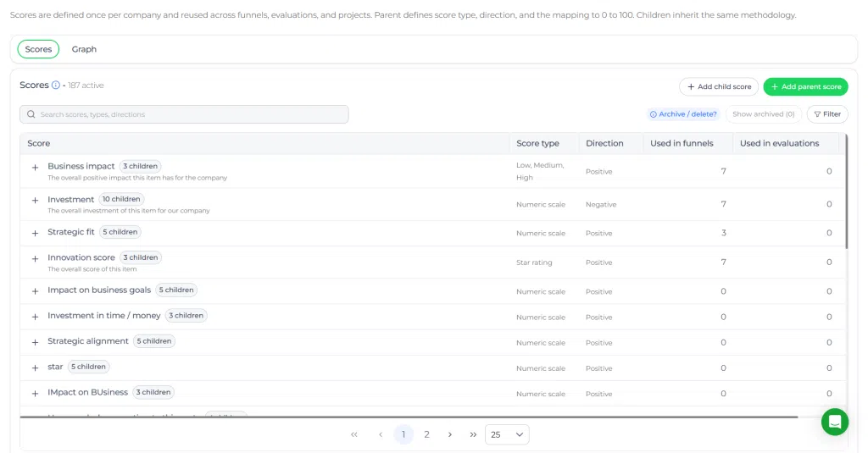
Task: Click the horizontal table scrollbar
Action: pos(409,417)
